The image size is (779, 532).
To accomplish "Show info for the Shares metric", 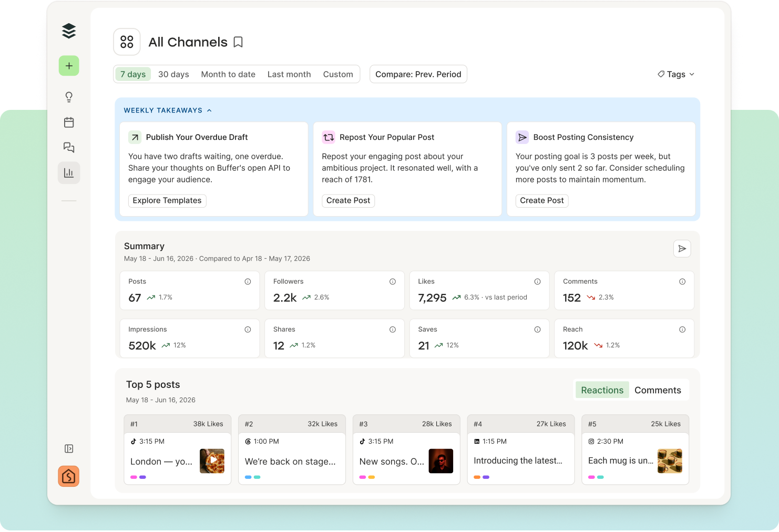I will (393, 330).
